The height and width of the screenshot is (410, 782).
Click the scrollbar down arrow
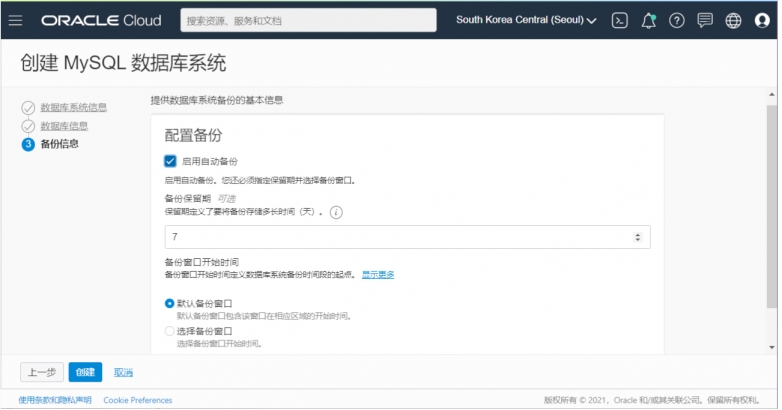pos(772,347)
